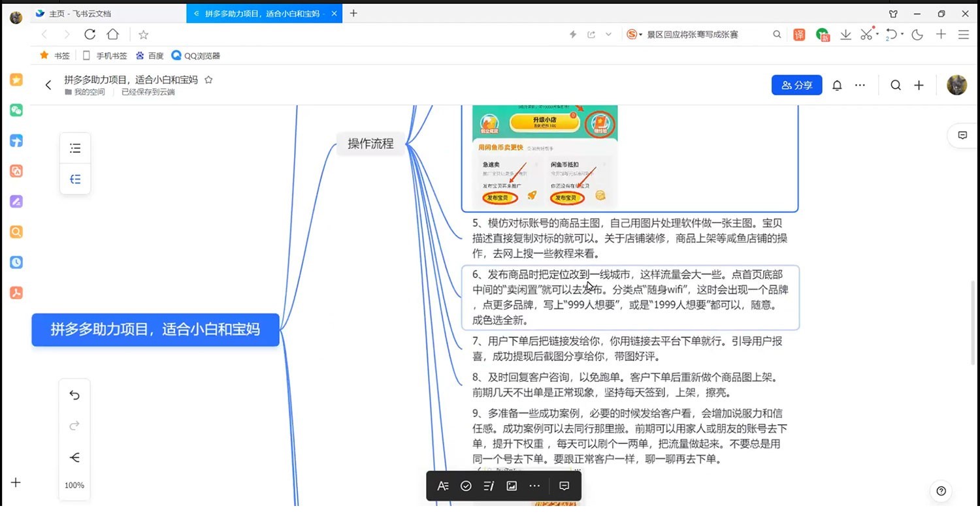This screenshot has height=521, width=980.
Task: Expand the address bar dropdown chevron
Action: pyautogui.click(x=608, y=35)
